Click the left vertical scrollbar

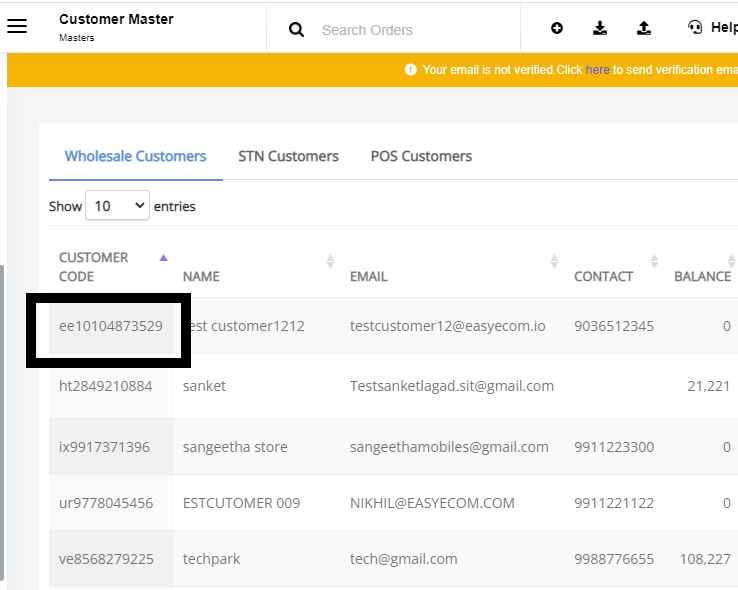(x=2, y=423)
